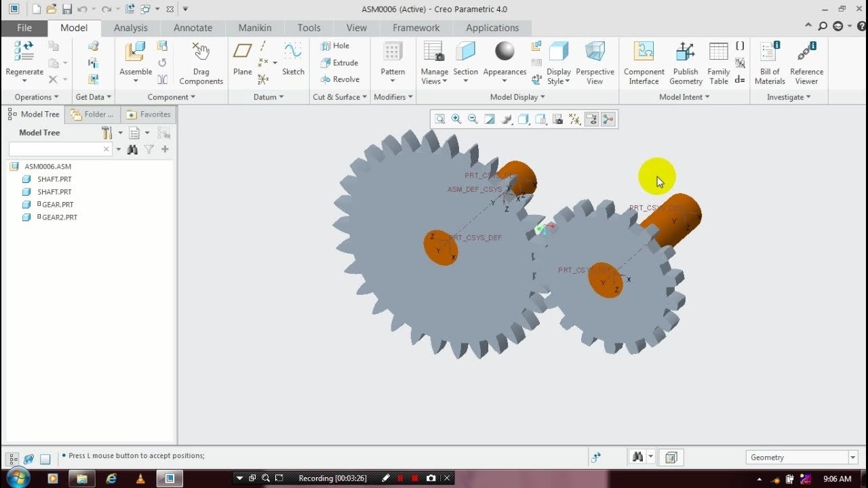Click the Model Tree search input field

60,149
